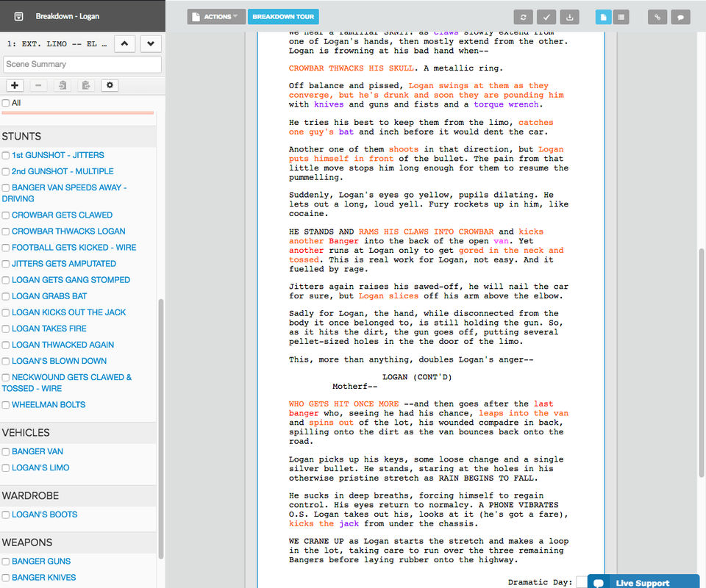The image size is (706, 588).
Task: Open BANGER GUNS weapon link
Action: tap(41, 562)
